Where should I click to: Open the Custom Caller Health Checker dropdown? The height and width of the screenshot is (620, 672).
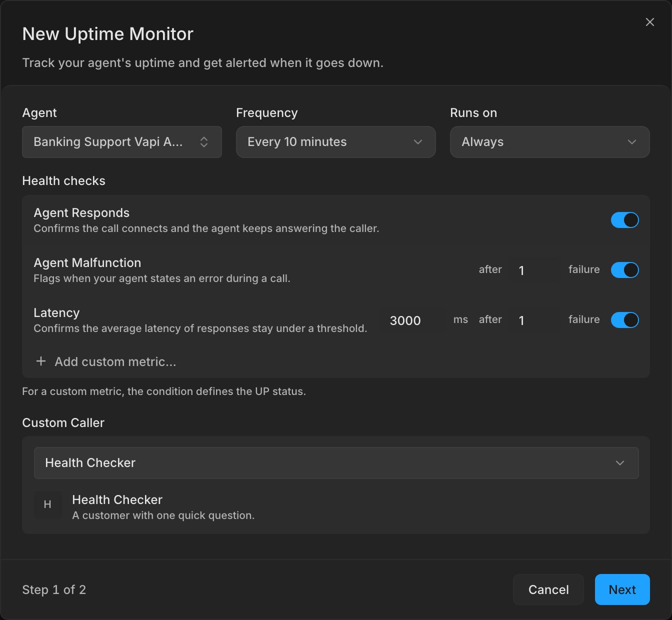[x=336, y=463]
